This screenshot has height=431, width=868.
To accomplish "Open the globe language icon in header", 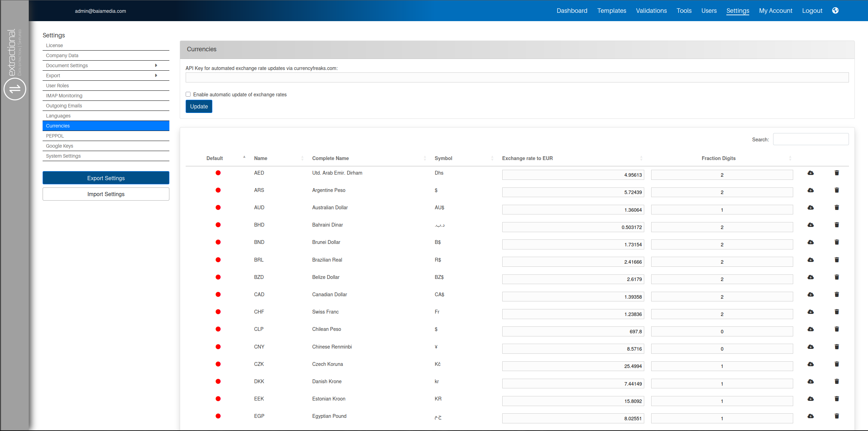I will (x=835, y=10).
